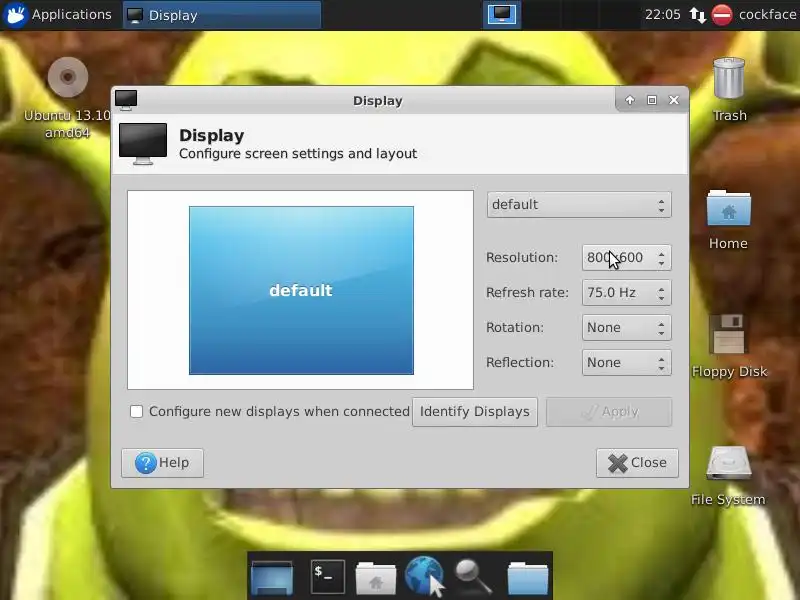The image size is (800, 600).
Task: Click the Rotation label text
Action: coord(515,328)
